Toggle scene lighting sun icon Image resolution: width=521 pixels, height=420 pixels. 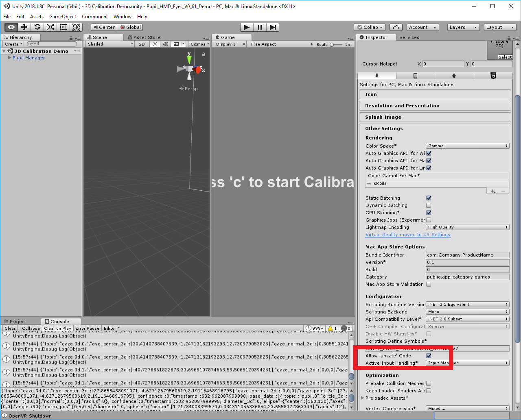(155, 44)
